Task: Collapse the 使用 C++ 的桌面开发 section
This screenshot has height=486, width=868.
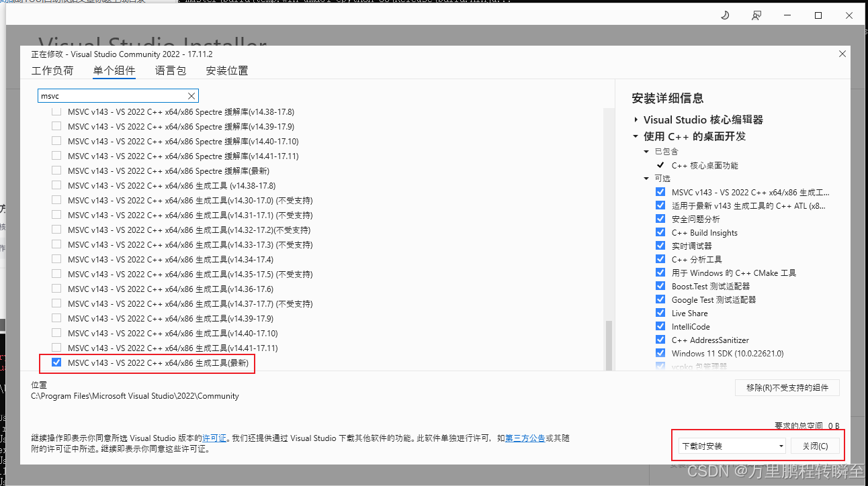Action: (x=636, y=136)
